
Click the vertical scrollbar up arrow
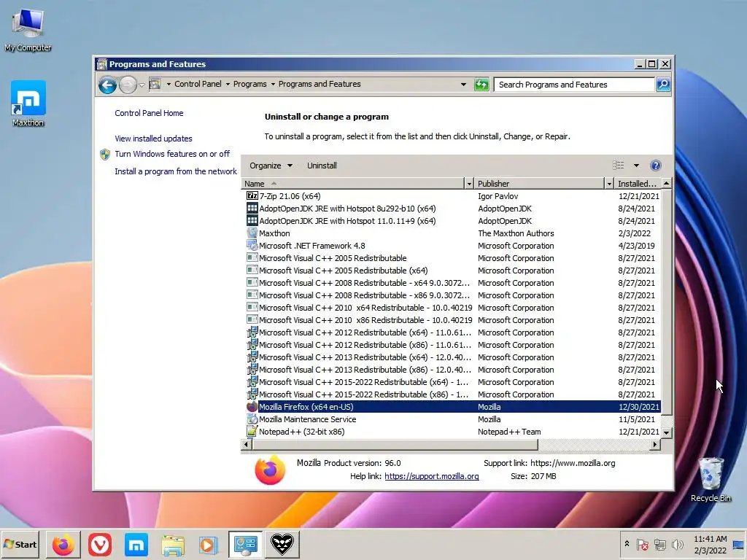click(x=667, y=183)
